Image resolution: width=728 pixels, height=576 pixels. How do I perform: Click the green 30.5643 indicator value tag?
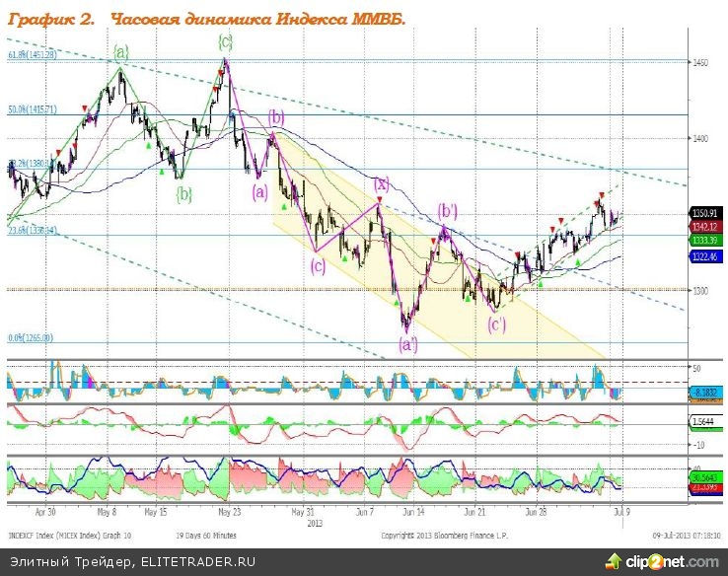[705, 478]
